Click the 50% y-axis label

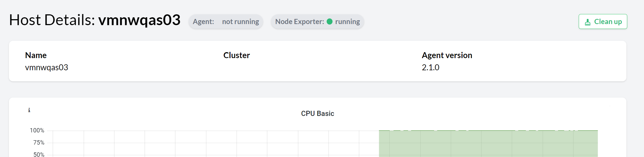[39, 154]
